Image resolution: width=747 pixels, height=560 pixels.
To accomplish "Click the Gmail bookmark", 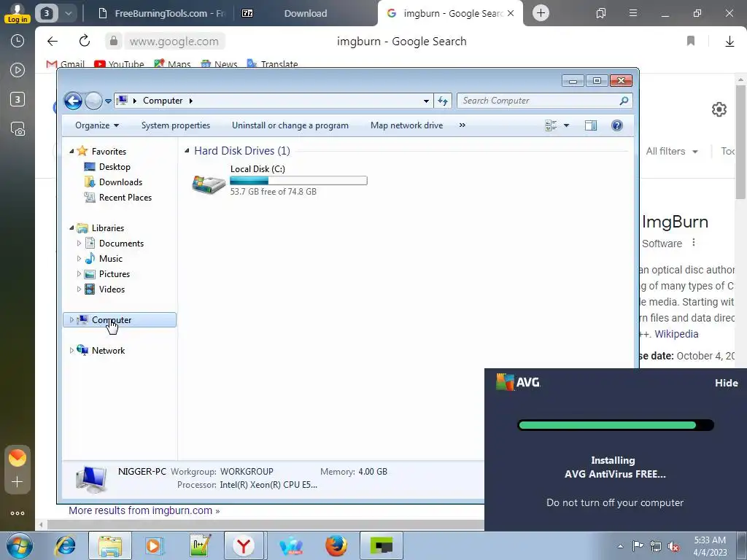I will tap(65, 64).
